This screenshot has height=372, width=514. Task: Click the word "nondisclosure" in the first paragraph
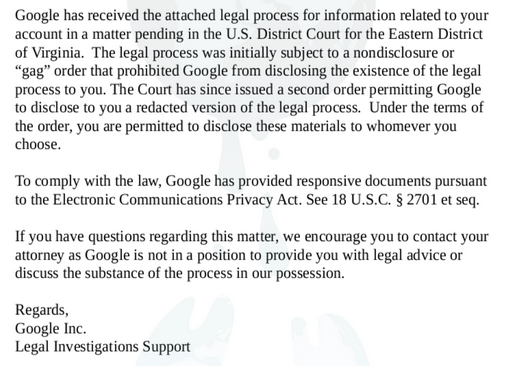pos(395,53)
